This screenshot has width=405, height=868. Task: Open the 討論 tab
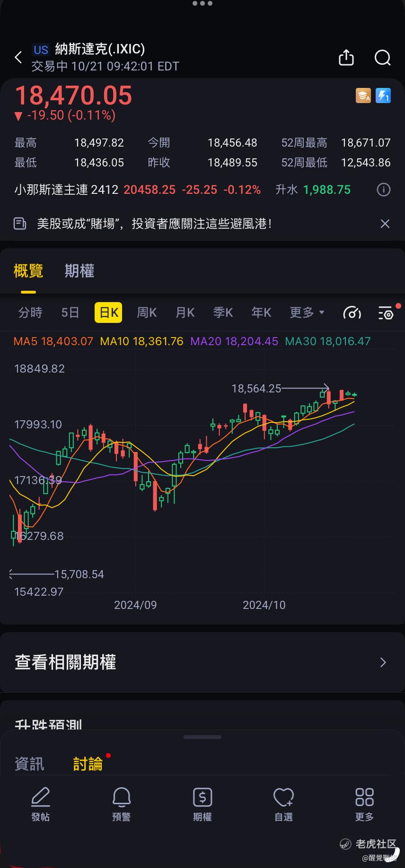coord(88,764)
